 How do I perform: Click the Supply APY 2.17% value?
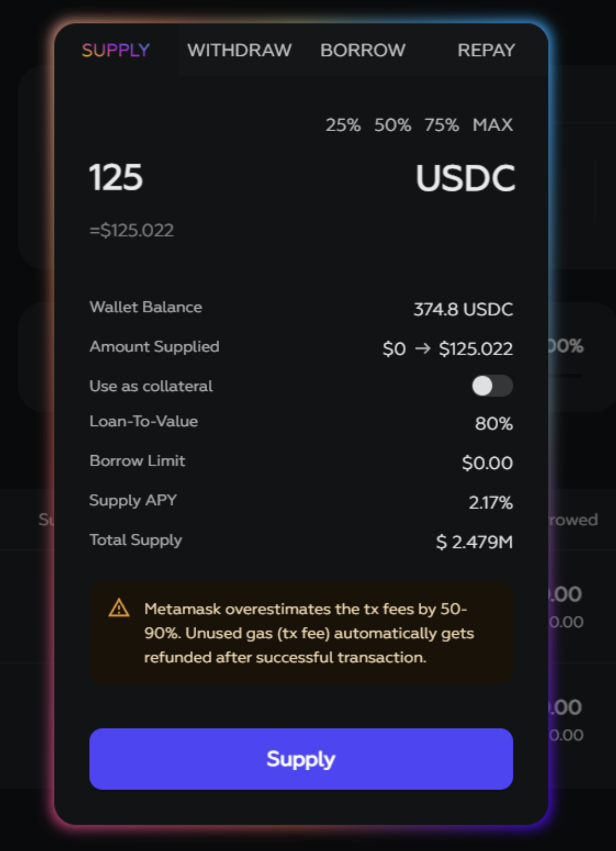click(x=490, y=502)
